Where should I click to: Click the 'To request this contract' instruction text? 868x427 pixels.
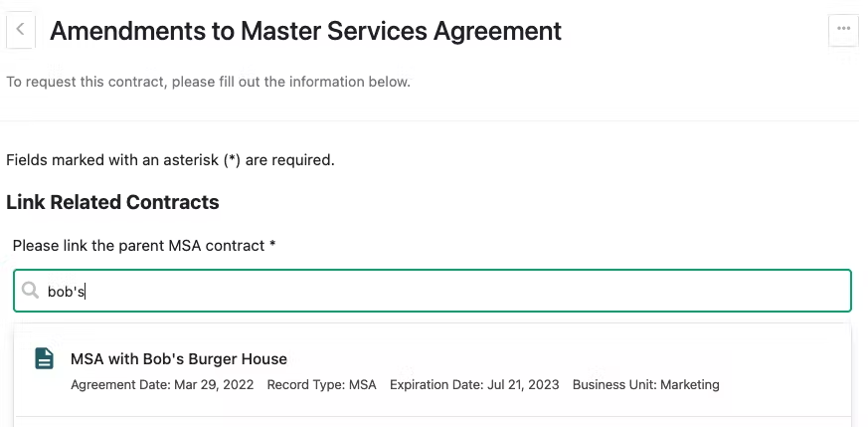click(x=208, y=82)
